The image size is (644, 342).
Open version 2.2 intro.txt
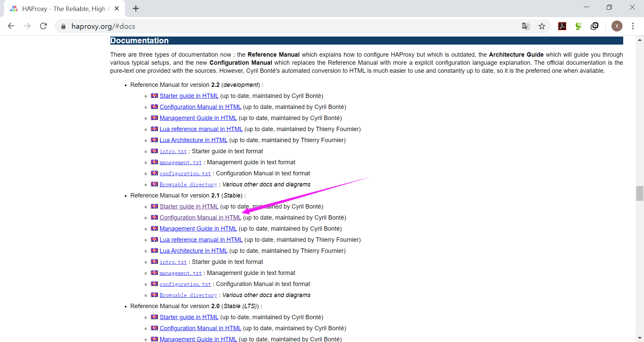[173, 151]
